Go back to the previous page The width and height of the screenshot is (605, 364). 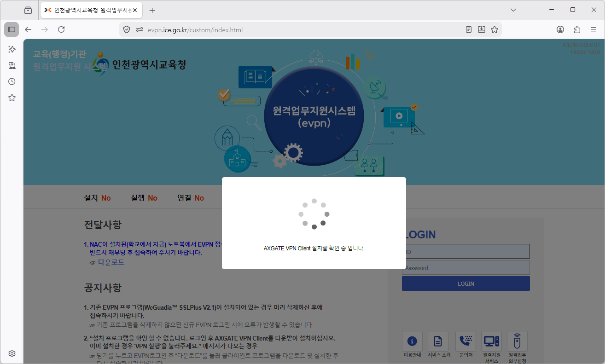point(28,29)
